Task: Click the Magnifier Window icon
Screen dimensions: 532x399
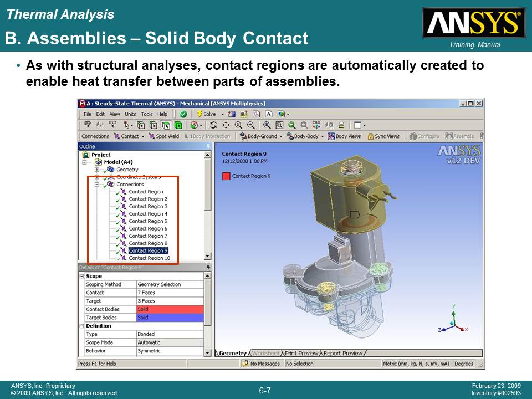Action: pos(279,126)
